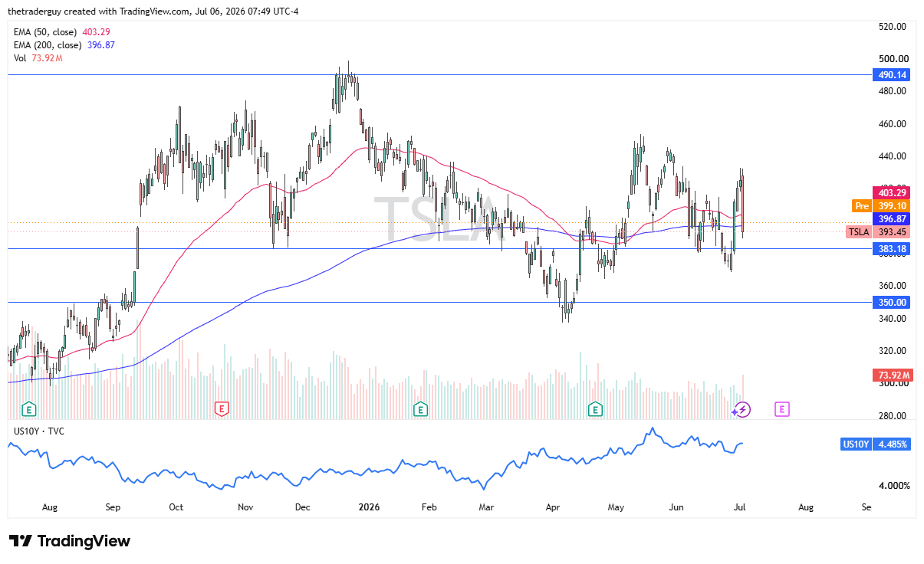
Task: Click the 440.00 price axis label
Action: click(x=893, y=156)
